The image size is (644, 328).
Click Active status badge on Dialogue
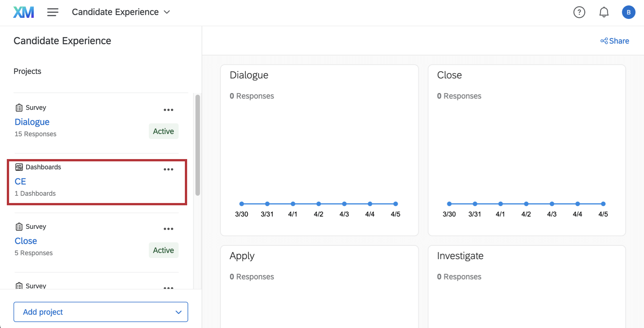point(163,131)
